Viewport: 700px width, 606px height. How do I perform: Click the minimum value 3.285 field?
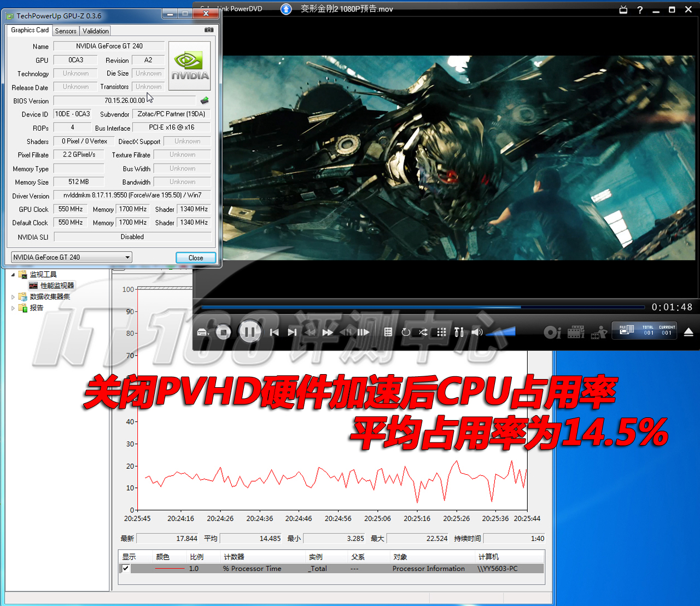334,539
